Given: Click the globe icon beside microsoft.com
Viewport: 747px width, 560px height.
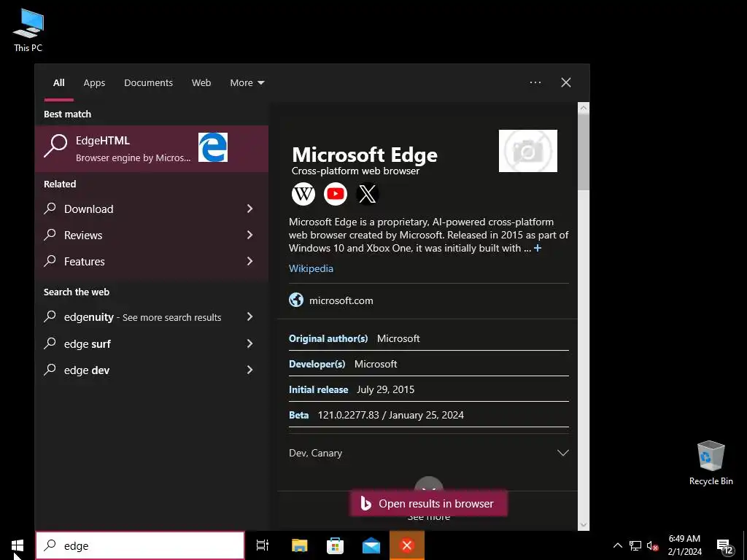Looking at the screenshot, I should click(x=296, y=300).
